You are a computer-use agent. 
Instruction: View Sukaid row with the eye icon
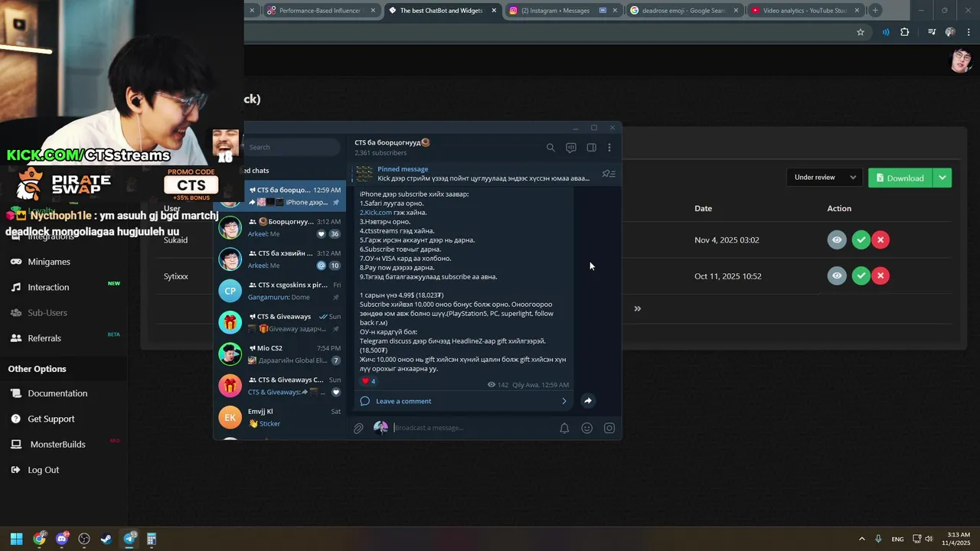point(837,240)
